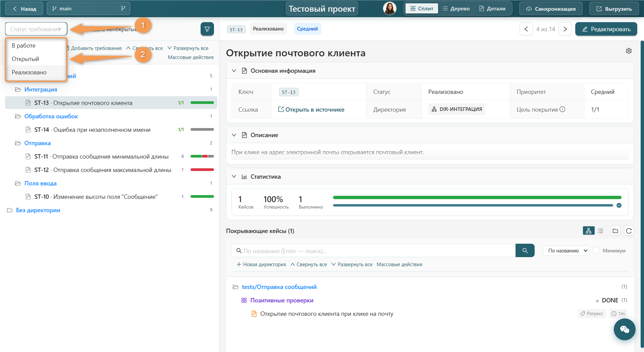The height and width of the screenshot is (352, 644).
Task: Focus the По названию search field
Action: tap(373, 250)
